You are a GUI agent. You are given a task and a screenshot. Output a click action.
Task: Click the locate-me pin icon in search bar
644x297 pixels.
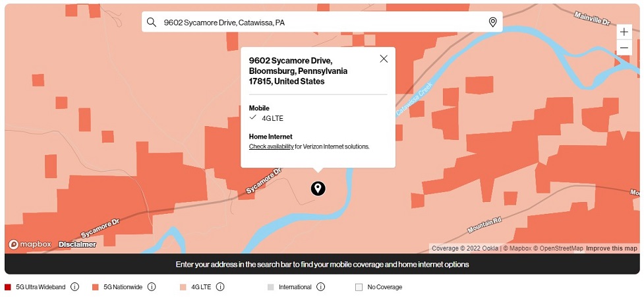click(x=492, y=22)
